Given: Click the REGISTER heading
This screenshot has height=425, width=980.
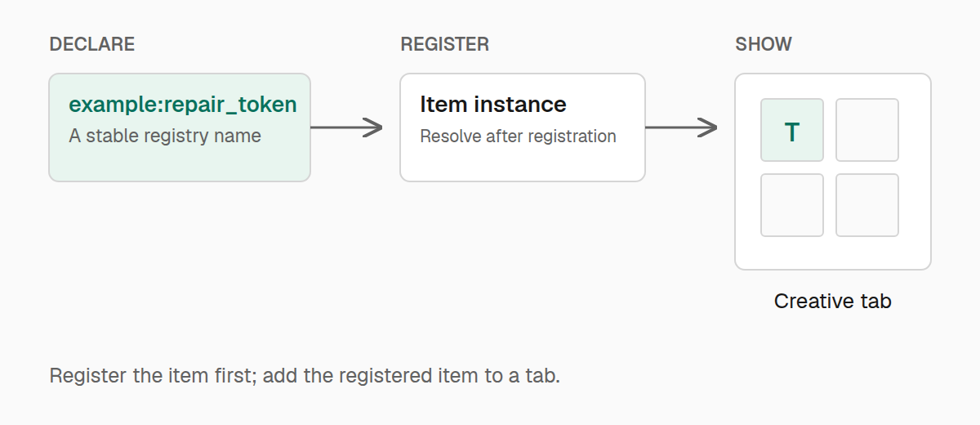Looking at the screenshot, I should pyautogui.click(x=445, y=44).
